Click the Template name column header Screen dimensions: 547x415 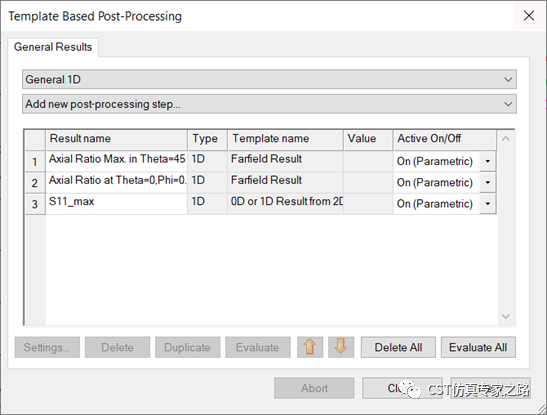click(x=285, y=140)
